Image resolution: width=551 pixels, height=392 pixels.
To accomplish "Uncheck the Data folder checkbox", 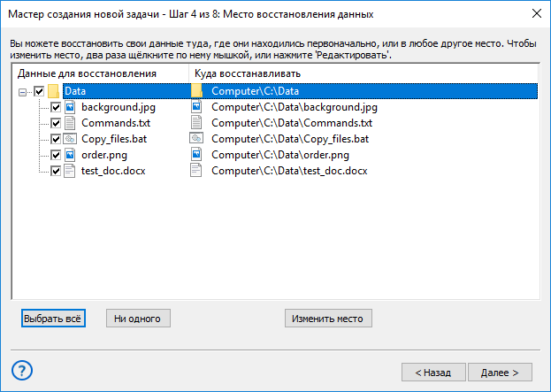I will point(39,91).
